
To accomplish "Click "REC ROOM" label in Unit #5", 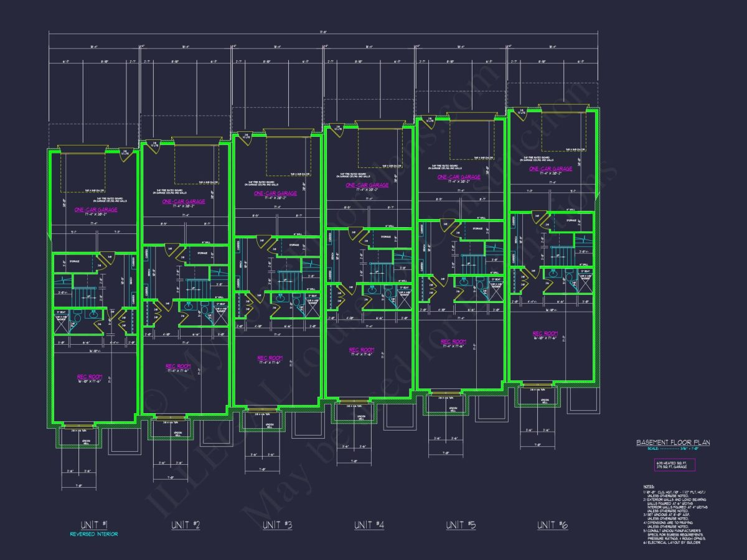I will pyautogui.click(x=453, y=342).
